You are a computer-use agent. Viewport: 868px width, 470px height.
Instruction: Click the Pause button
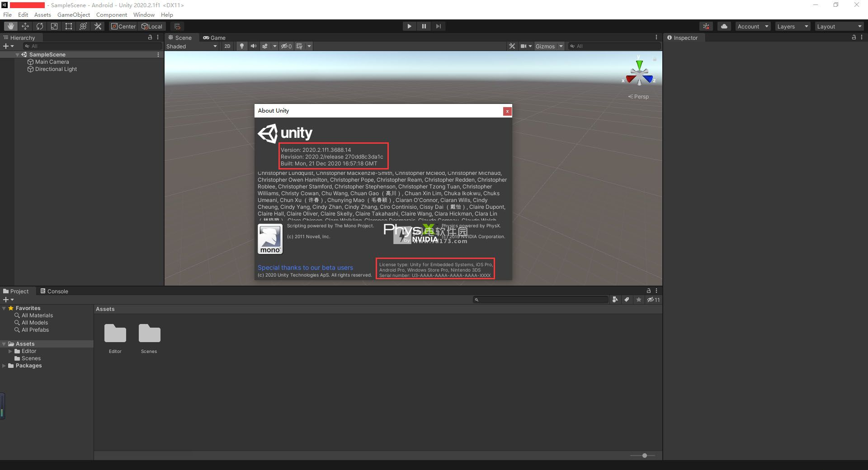tap(424, 26)
